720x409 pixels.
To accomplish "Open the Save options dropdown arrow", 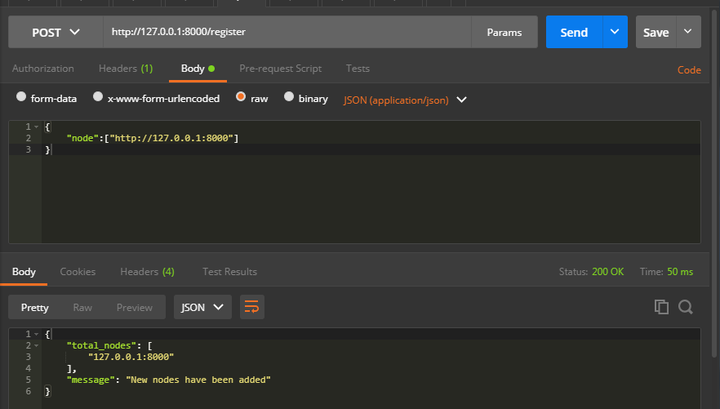I will coord(688,32).
